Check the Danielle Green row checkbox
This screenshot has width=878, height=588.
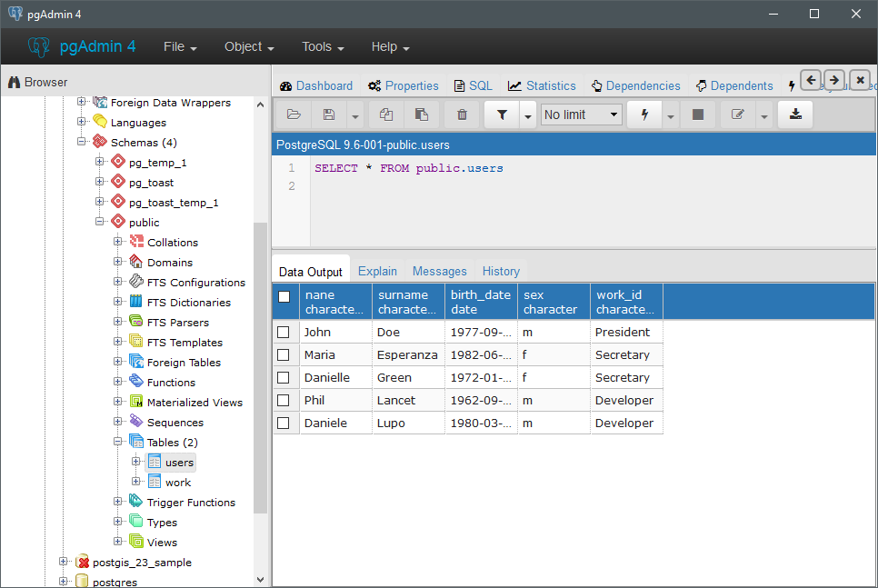[284, 377]
